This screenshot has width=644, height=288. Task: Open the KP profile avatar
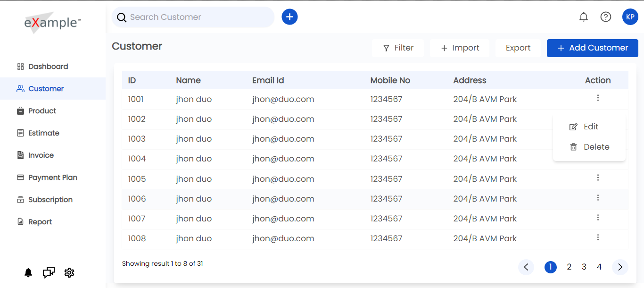point(630,17)
